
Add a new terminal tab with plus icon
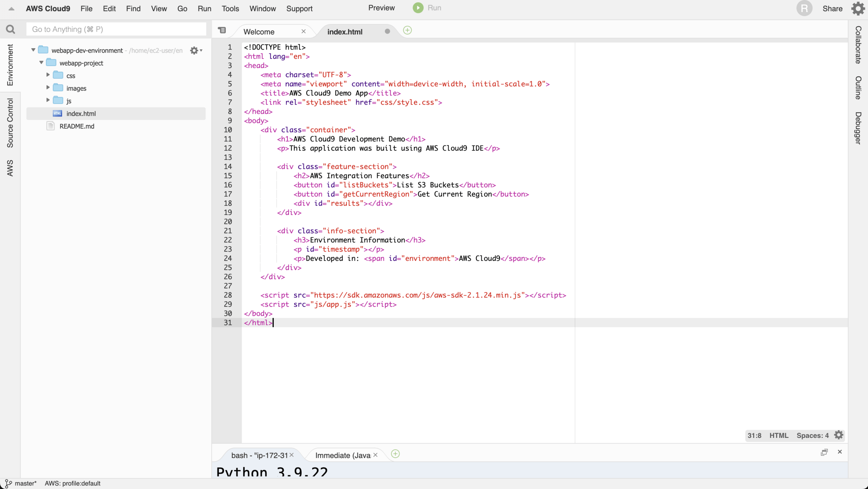tap(395, 454)
